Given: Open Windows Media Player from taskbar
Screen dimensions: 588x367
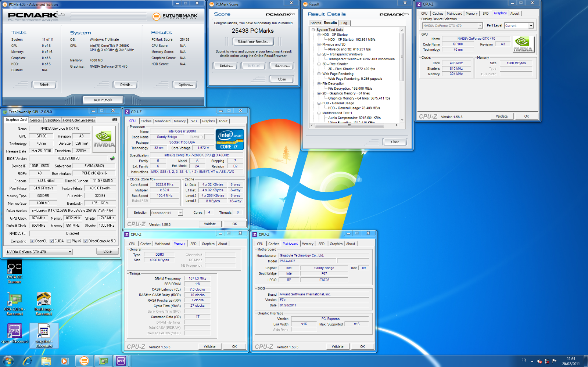Looking at the screenshot, I should [x=65, y=361].
